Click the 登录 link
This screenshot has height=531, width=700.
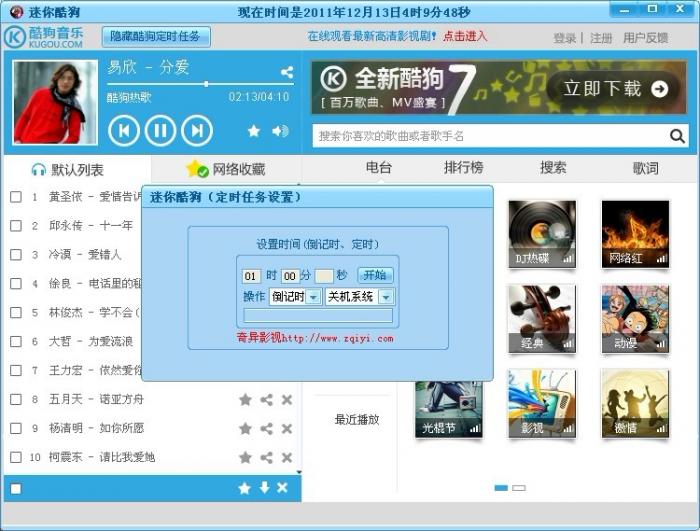(565, 38)
